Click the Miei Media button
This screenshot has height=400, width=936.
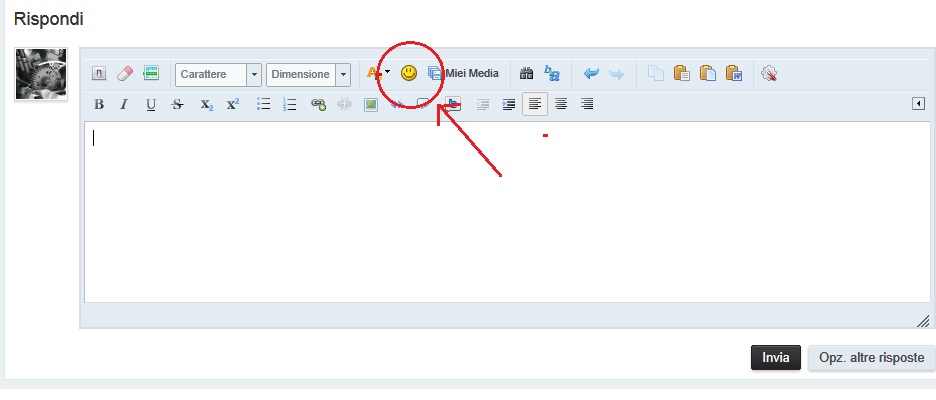(x=464, y=73)
